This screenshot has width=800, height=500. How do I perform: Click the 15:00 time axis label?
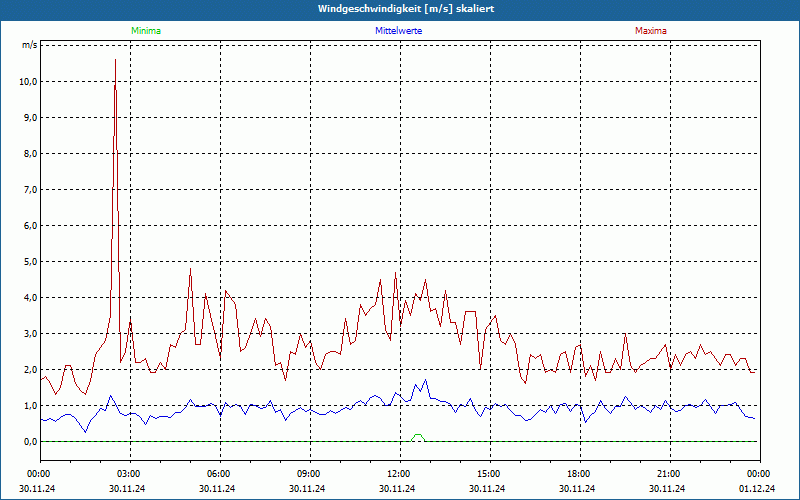pyautogui.click(x=490, y=474)
